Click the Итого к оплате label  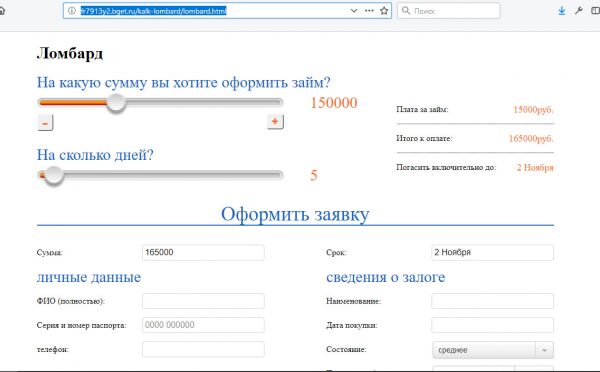(x=424, y=139)
